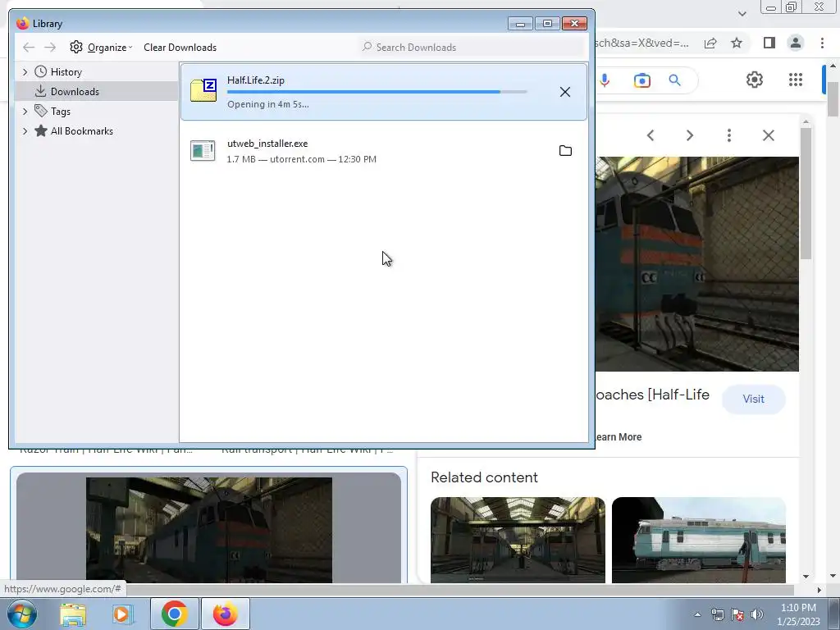This screenshot has height=630, width=840.
Task: Click the Half.Life.2.zip download progress bar
Action: tap(377, 92)
